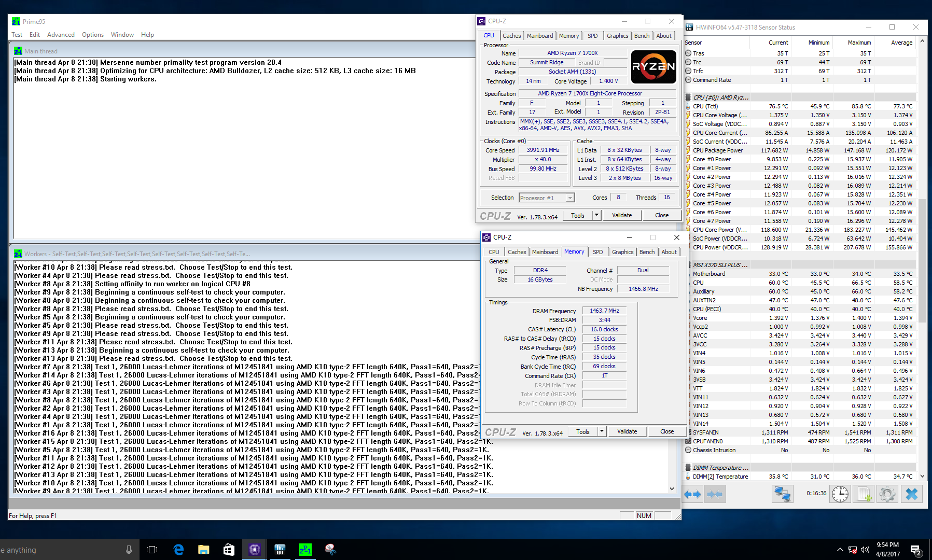Image resolution: width=932 pixels, height=560 pixels.
Task: Switch to Bench tab in upper CPU-Z
Action: (642, 36)
